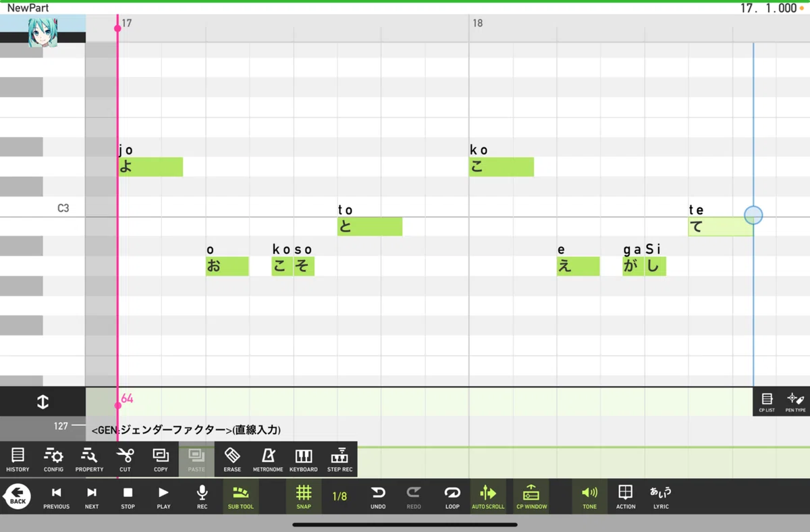
Task: Start playback with PLAY button
Action: tap(163, 497)
